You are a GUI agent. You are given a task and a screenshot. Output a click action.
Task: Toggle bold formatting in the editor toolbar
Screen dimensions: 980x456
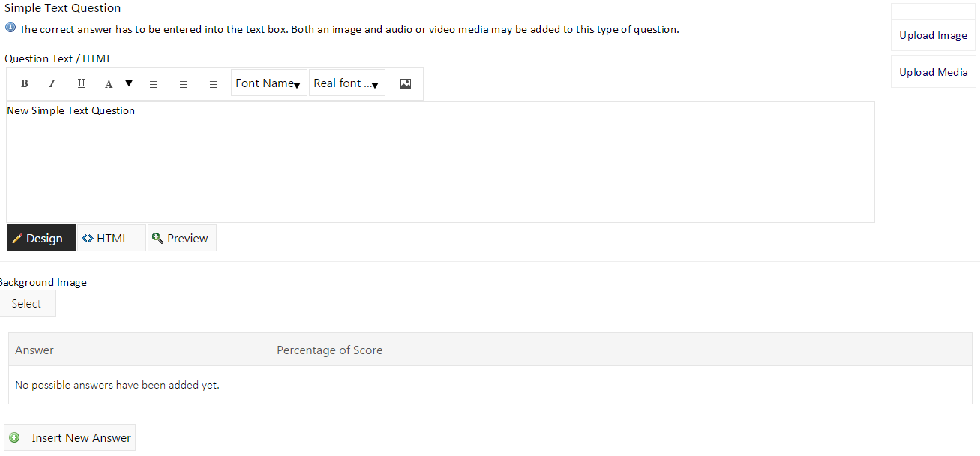tap(25, 83)
